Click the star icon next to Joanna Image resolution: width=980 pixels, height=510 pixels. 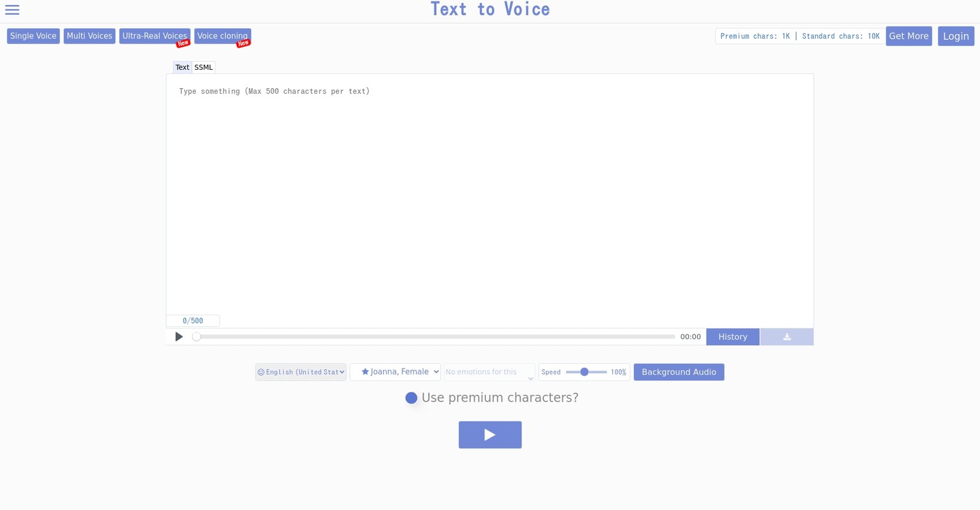365,371
